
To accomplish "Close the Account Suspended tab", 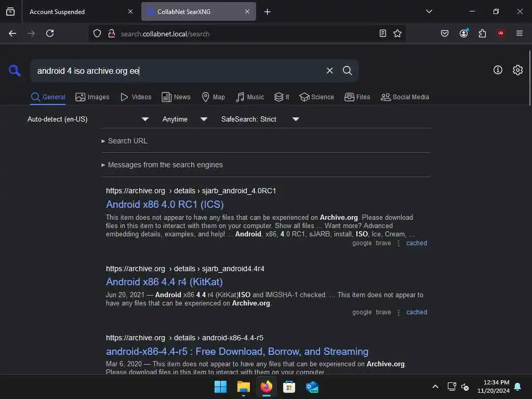I will (x=130, y=11).
